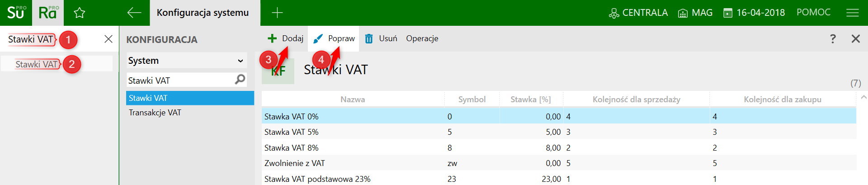
Task: Open the hamburger main menu
Action: coord(852,13)
